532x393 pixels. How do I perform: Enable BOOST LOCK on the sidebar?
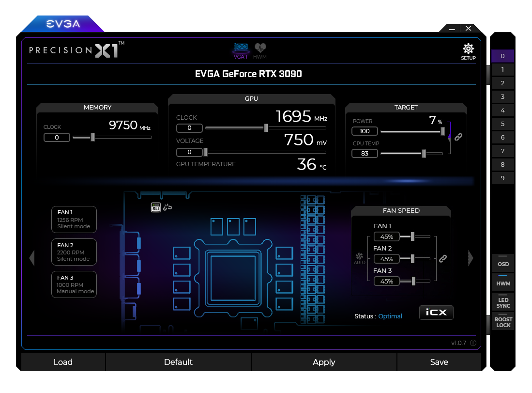click(503, 322)
